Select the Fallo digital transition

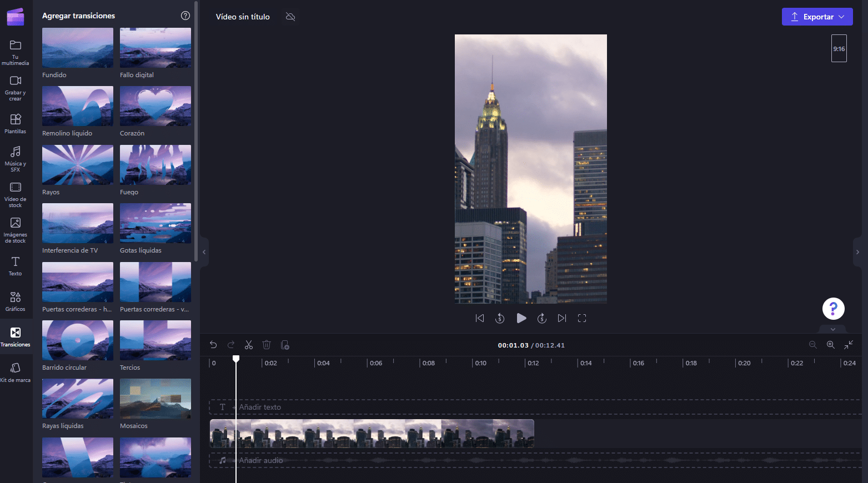(155, 48)
